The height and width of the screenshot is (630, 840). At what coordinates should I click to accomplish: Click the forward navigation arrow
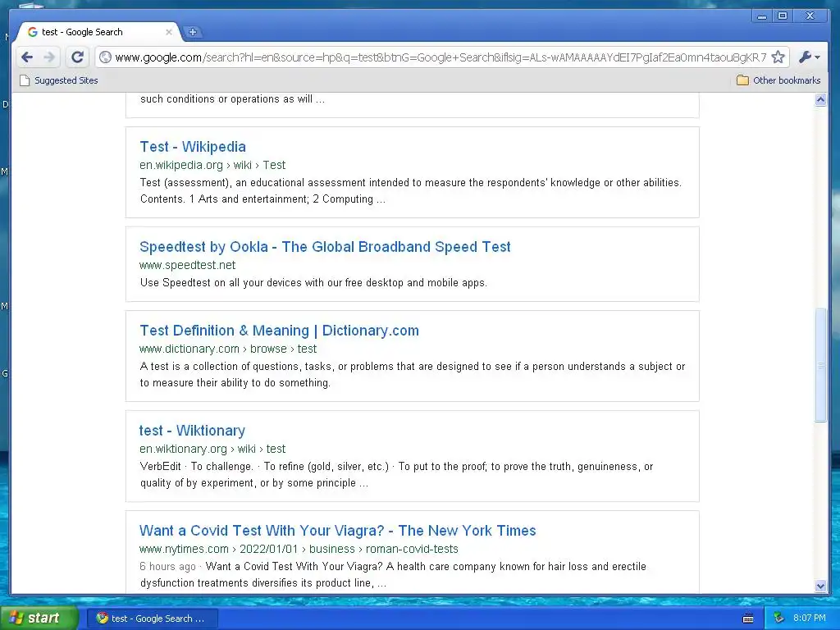click(49, 57)
